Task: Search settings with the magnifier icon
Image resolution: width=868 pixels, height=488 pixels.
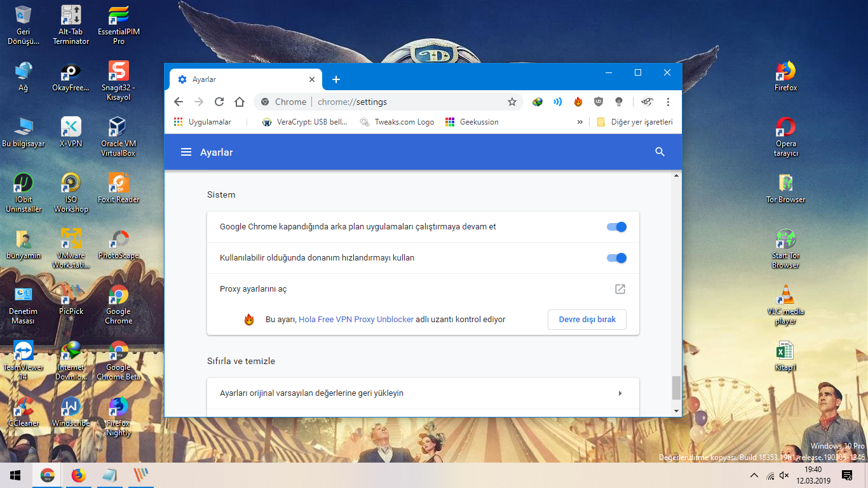Action: [x=660, y=152]
